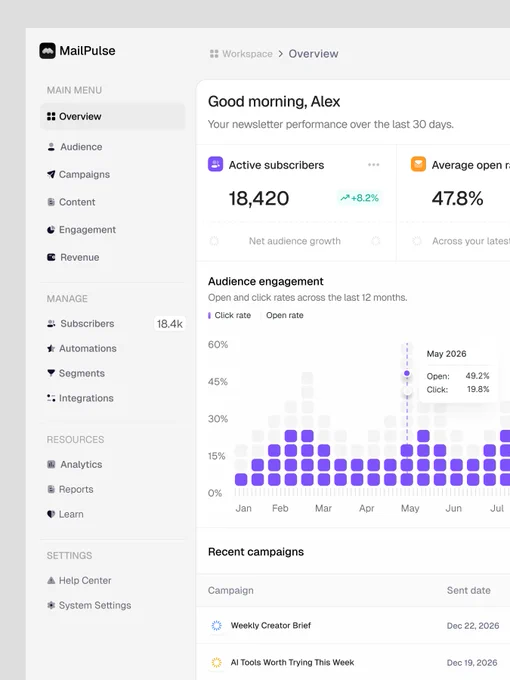Click the Feb label on chart axis

(x=280, y=508)
